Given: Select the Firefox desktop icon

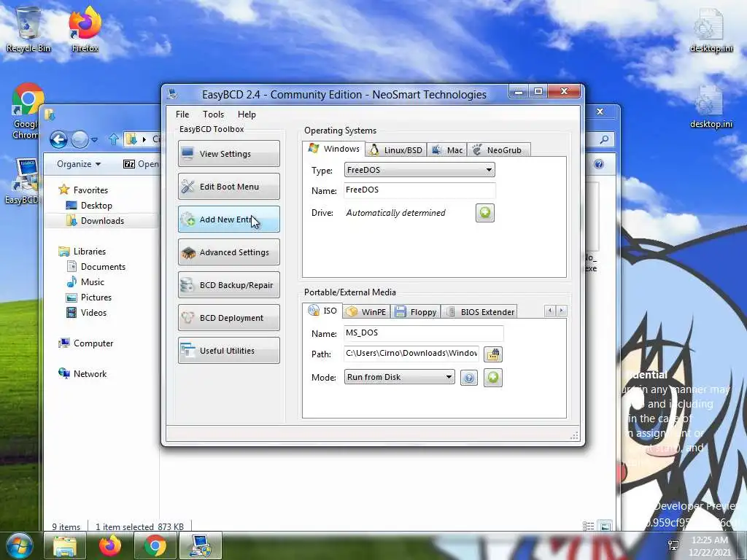Looking at the screenshot, I should click(85, 29).
